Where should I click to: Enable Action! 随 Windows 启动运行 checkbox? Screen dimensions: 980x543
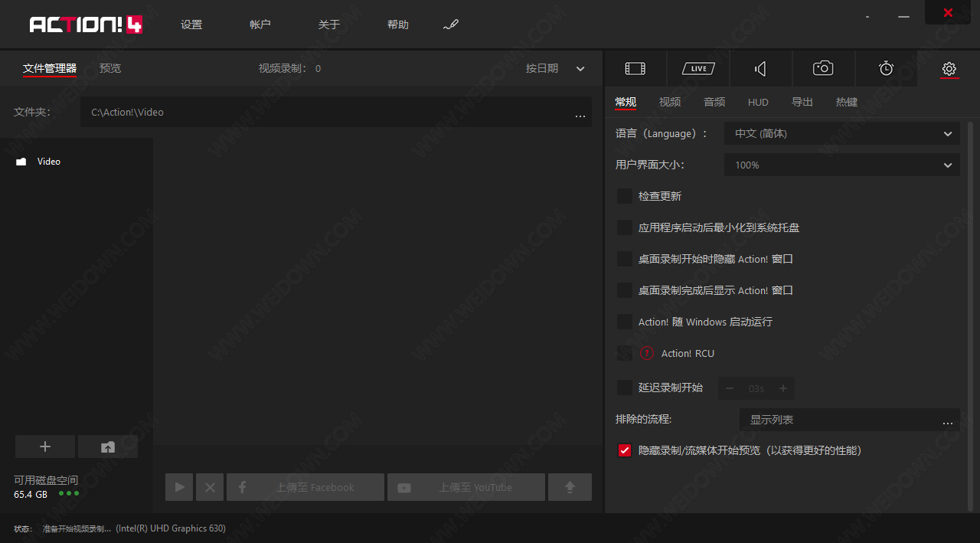(x=625, y=322)
